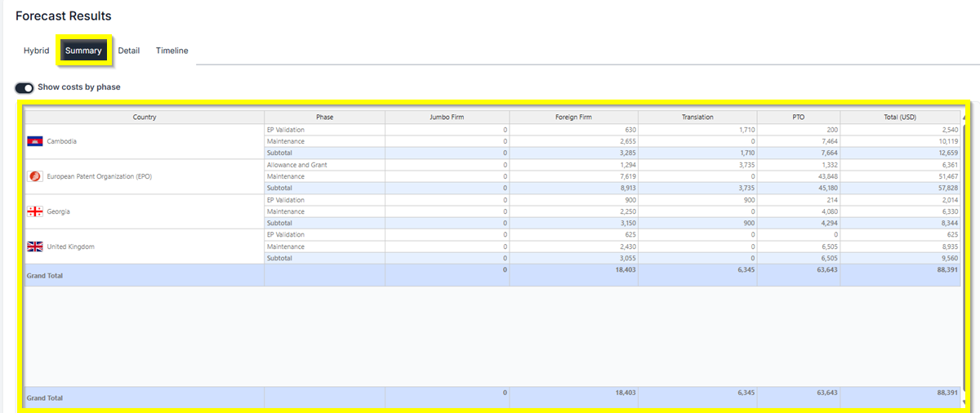Click the 51,467 total value
This screenshot has width=980, height=413.
[x=948, y=176]
